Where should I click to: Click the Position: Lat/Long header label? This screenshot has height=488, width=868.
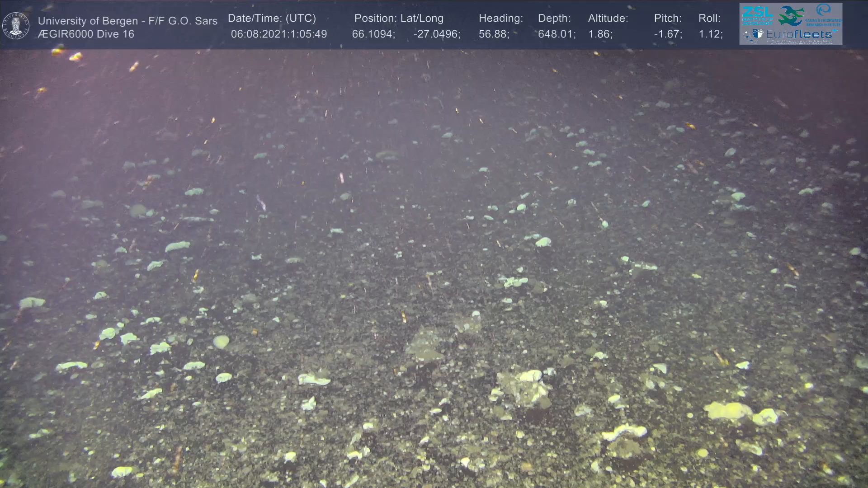(399, 18)
